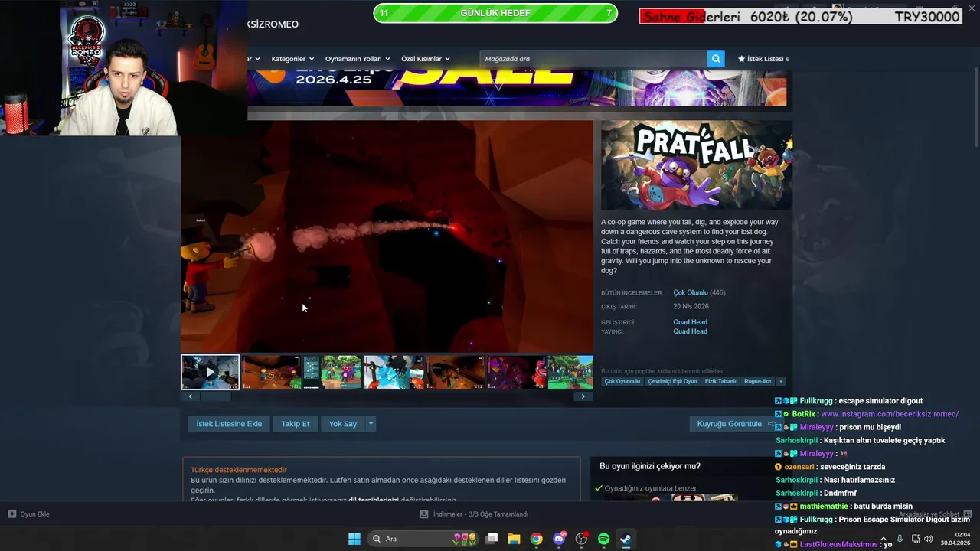The width and height of the screenshot is (980, 551).
Task: Click the Kuyruğu Görüntüle button
Action: click(x=735, y=424)
